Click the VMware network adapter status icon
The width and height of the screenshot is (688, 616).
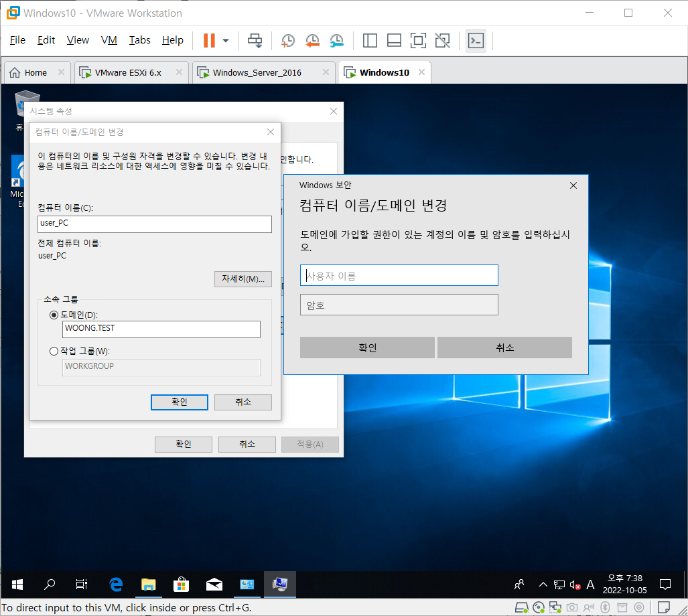[555, 608]
